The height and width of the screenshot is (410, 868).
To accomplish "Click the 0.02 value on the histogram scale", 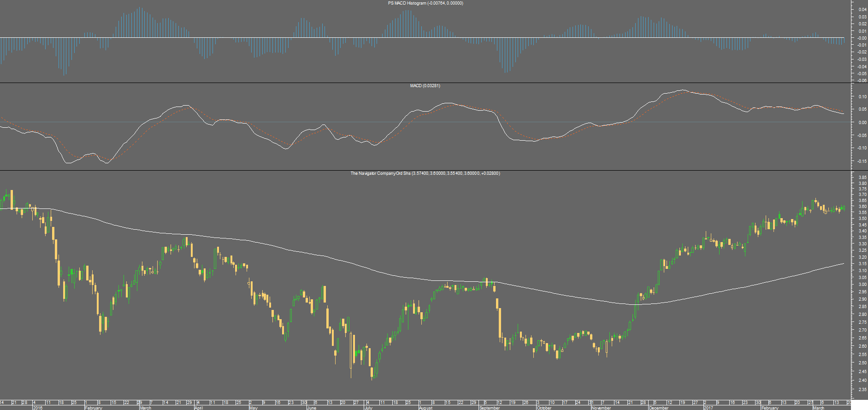I will [862, 24].
